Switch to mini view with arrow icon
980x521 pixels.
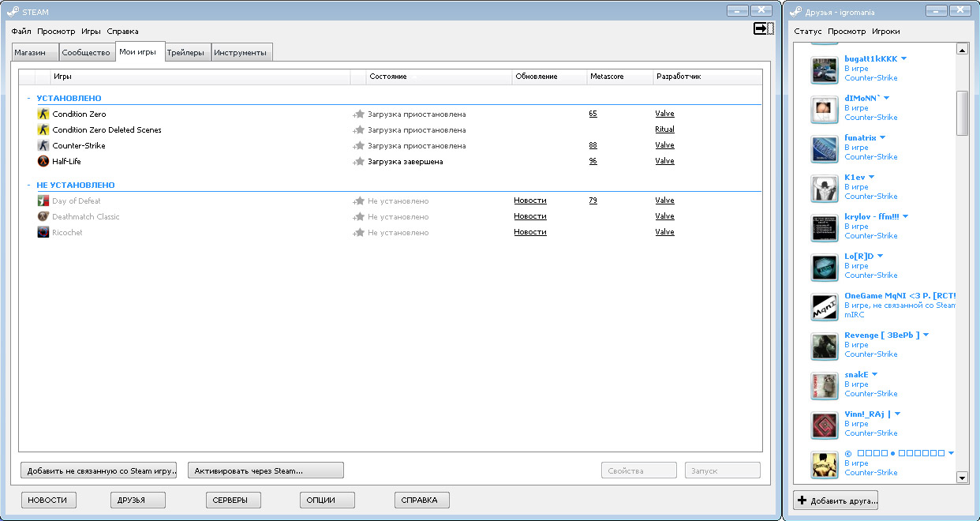pos(763,28)
